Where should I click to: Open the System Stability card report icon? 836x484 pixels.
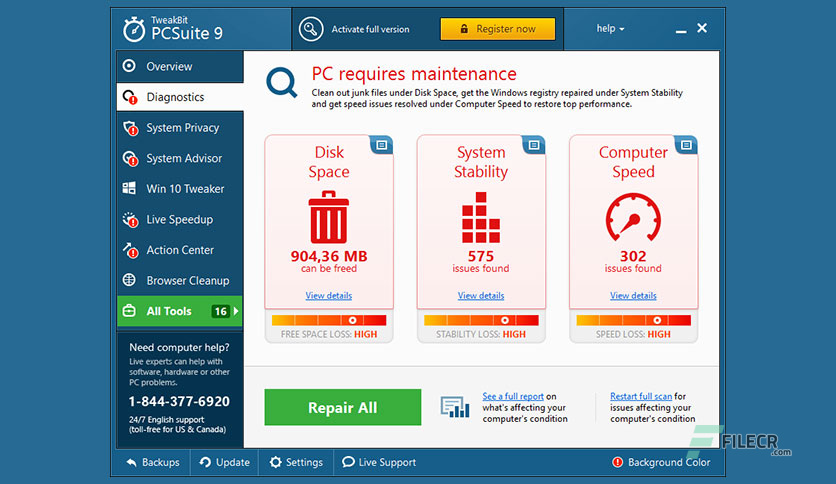pyautogui.click(x=534, y=145)
